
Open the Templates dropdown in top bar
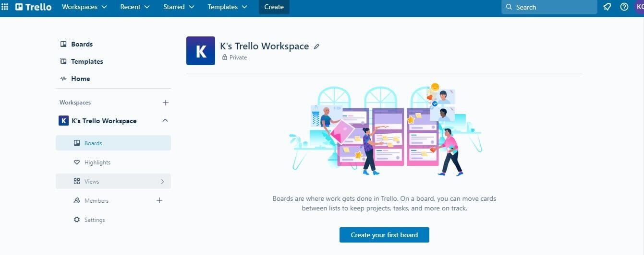coord(228,7)
